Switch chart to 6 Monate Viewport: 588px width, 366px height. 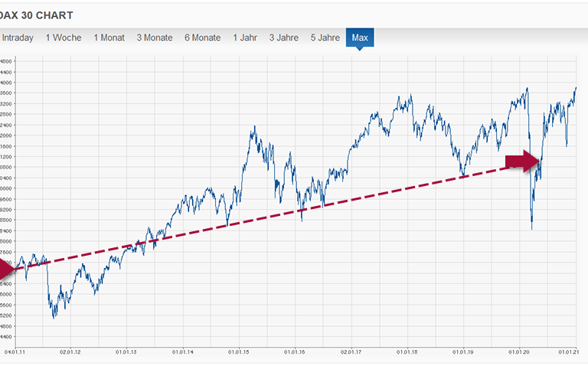(x=202, y=38)
